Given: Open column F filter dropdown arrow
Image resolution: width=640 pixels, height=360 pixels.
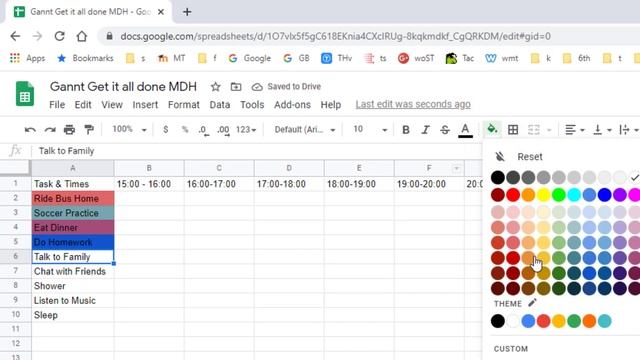Looking at the screenshot, I should coord(456,168).
